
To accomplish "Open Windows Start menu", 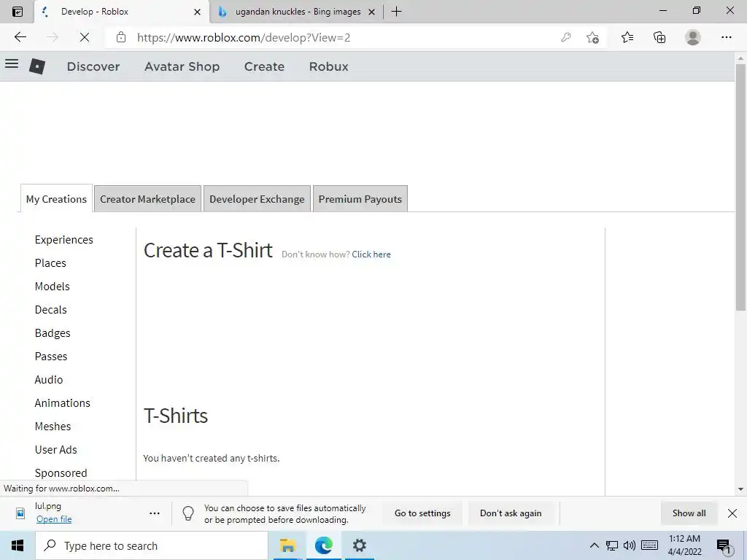I will click(18, 545).
